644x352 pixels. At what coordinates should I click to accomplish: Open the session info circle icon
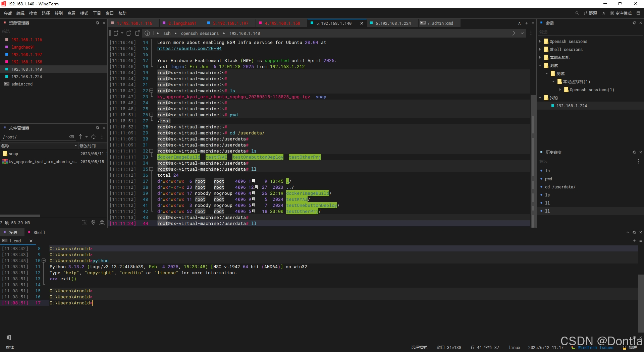(147, 33)
